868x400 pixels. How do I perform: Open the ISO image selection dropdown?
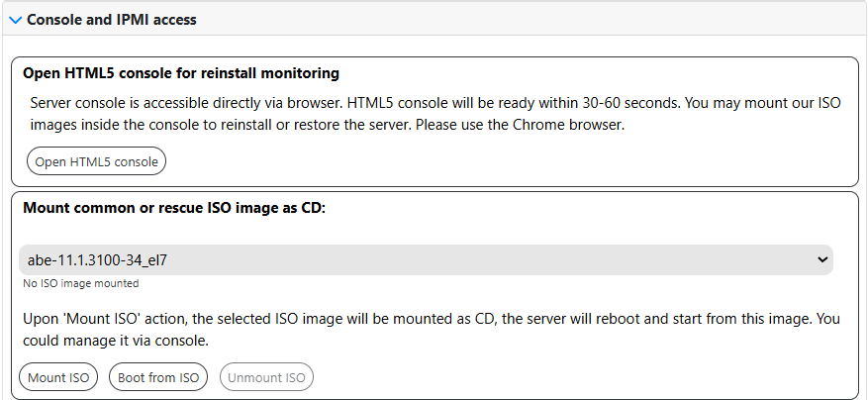pos(426,259)
